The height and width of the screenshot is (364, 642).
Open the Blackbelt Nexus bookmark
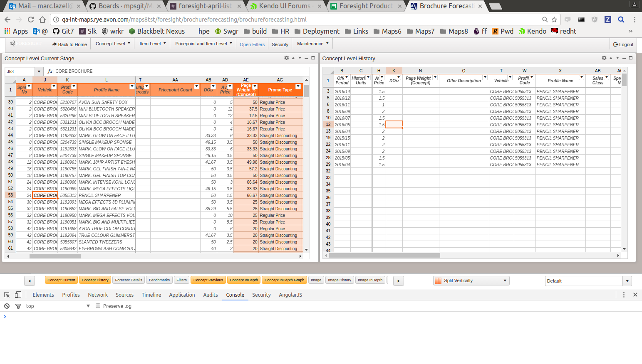(x=157, y=31)
